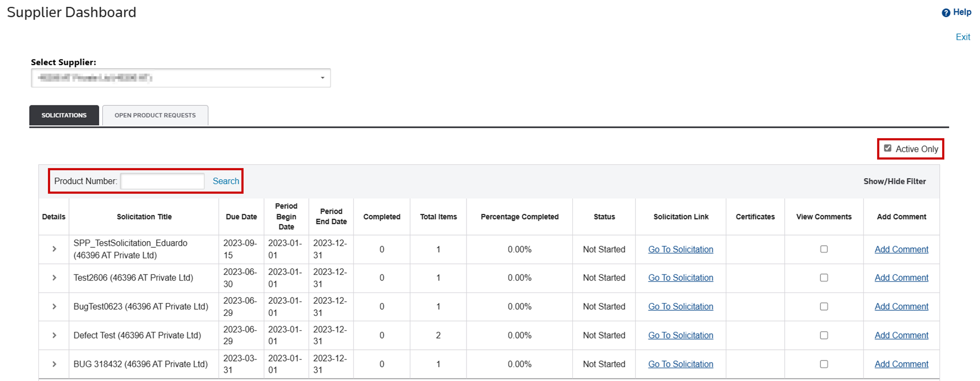
Task: Switch to the Solicitations tab
Action: pyautogui.click(x=64, y=115)
